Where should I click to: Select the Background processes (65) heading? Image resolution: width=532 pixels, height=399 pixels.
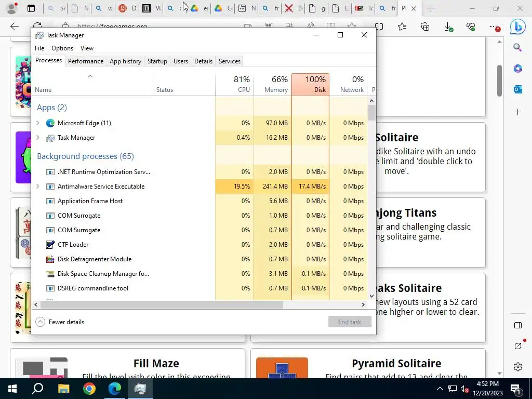tap(86, 156)
